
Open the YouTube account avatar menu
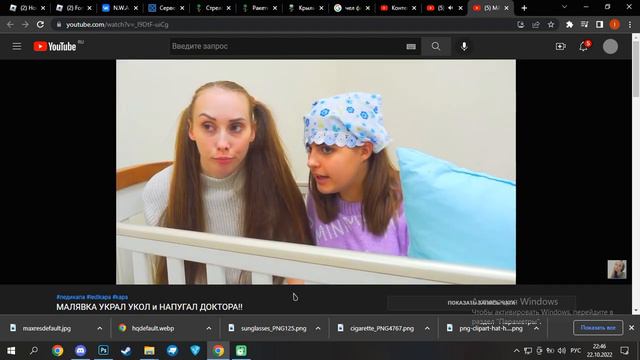[611, 47]
